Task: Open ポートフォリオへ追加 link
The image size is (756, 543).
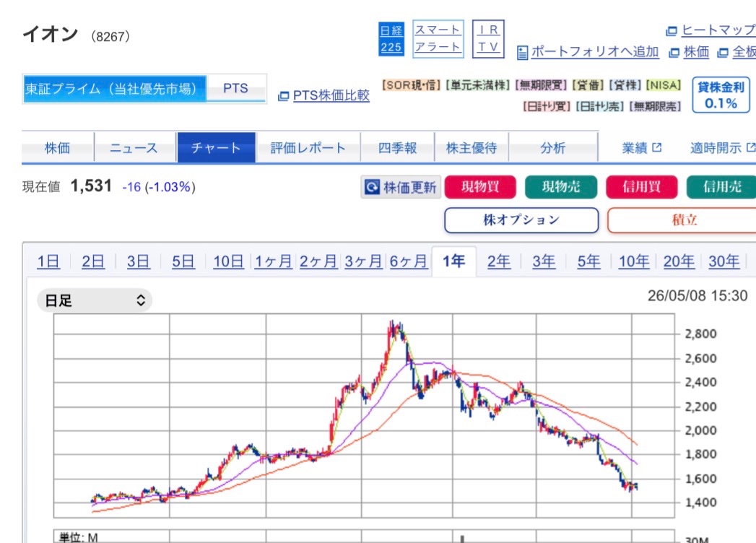Action: [x=595, y=51]
